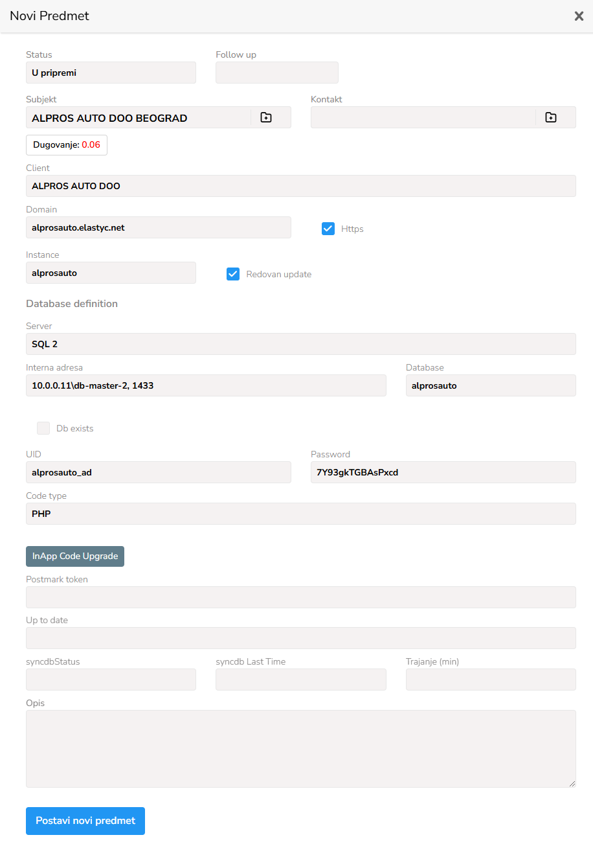Close the Novi Predmet dialog
Screen dimensions: 593x868
(579, 16)
